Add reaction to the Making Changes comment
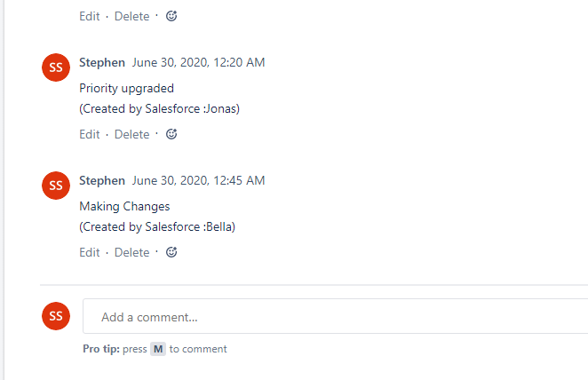This screenshot has height=380, width=588. (171, 252)
